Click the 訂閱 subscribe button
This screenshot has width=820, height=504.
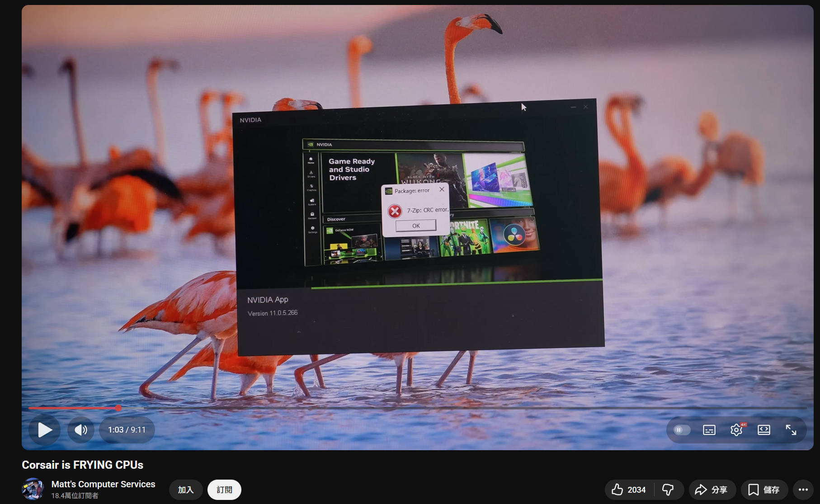click(224, 490)
